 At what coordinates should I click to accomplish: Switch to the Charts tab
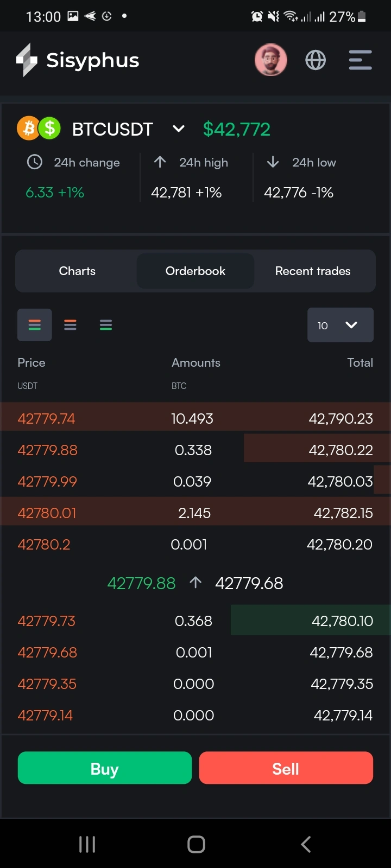point(77,271)
